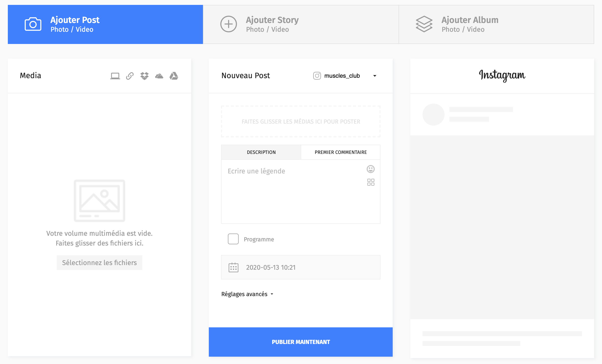Switch to the Ajouter Album tab
The height and width of the screenshot is (364, 602).
coord(496,24)
